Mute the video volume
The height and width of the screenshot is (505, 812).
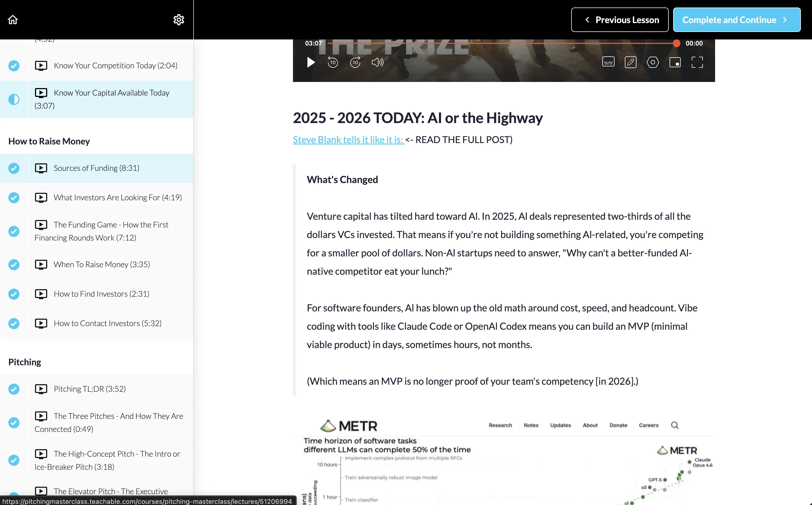[x=377, y=62]
